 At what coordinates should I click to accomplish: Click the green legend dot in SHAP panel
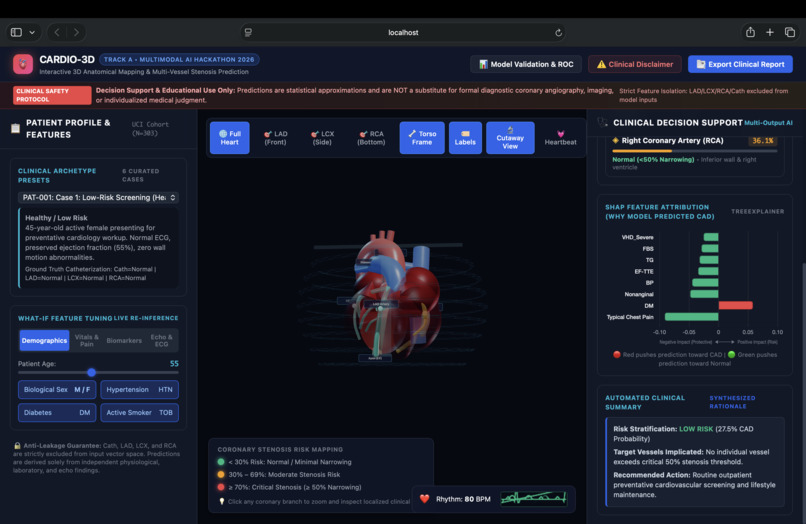pos(731,354)
